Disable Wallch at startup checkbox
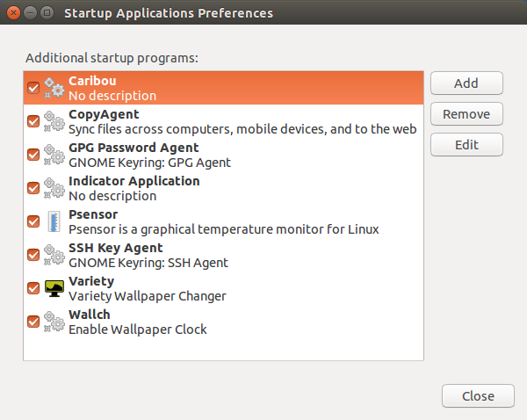The image size is (527, 420). (x=33, y=322)
